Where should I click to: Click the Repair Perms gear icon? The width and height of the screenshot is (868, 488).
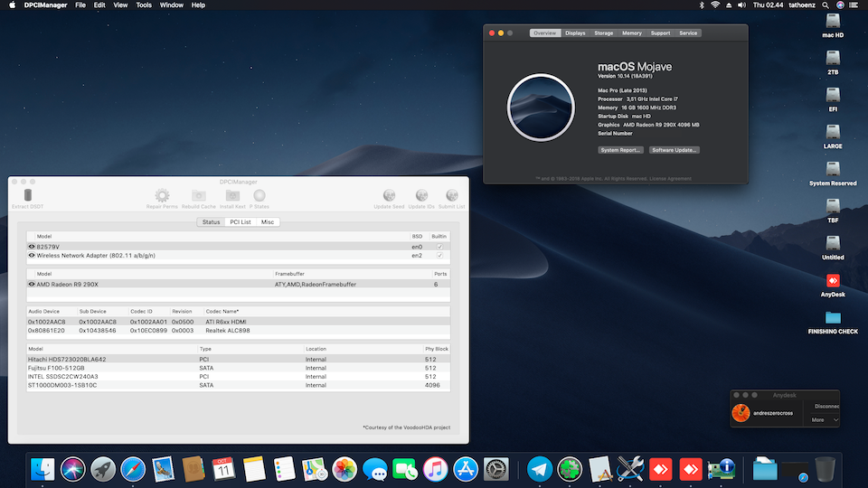pos(162,195)
